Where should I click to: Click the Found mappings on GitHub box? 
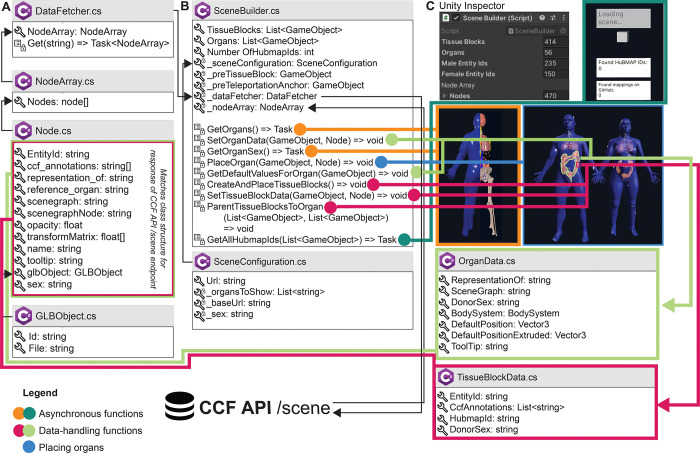[624, 90]
